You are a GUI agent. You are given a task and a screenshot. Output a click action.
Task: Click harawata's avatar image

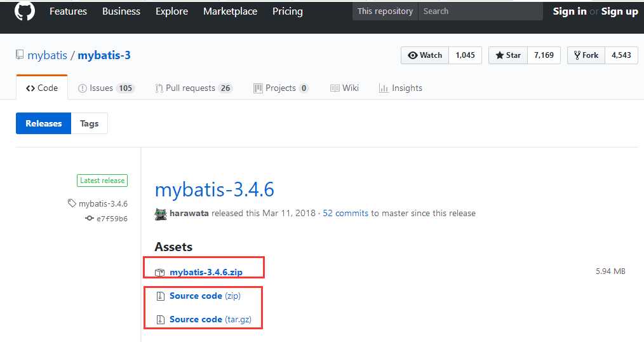click(x=161, y=214)
